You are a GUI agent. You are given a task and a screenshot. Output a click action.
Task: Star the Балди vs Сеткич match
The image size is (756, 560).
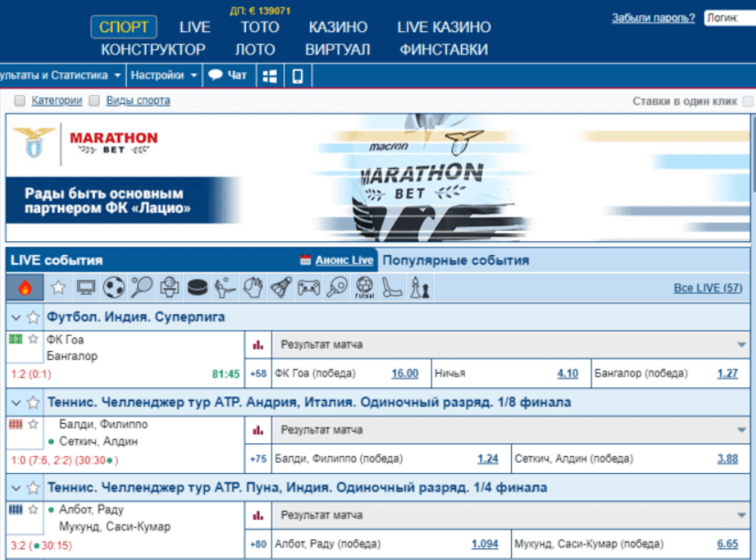(33, 424)
